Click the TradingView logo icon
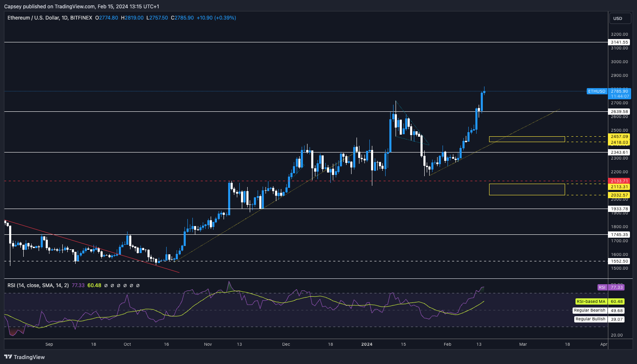637x364 pixels. click(8, 357)
